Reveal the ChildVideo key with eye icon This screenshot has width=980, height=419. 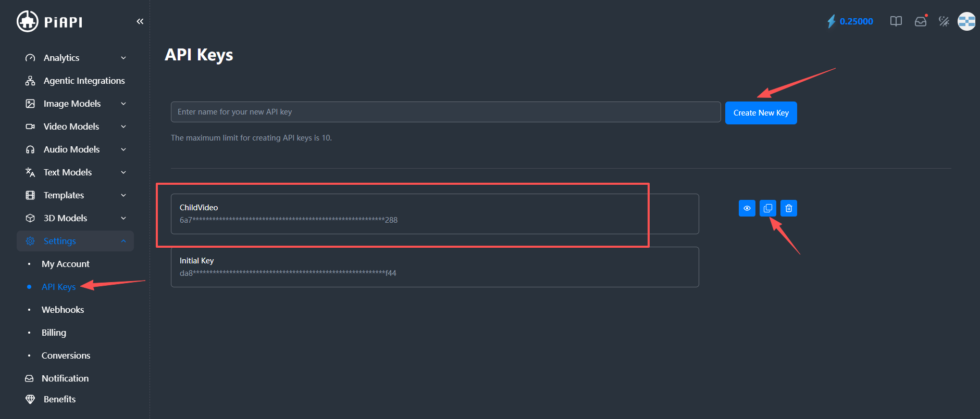click(747, 208)
